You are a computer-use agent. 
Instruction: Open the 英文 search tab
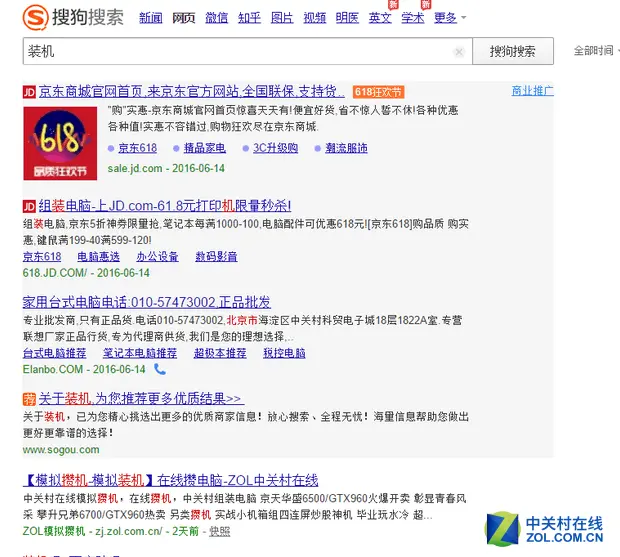(380, 18)
